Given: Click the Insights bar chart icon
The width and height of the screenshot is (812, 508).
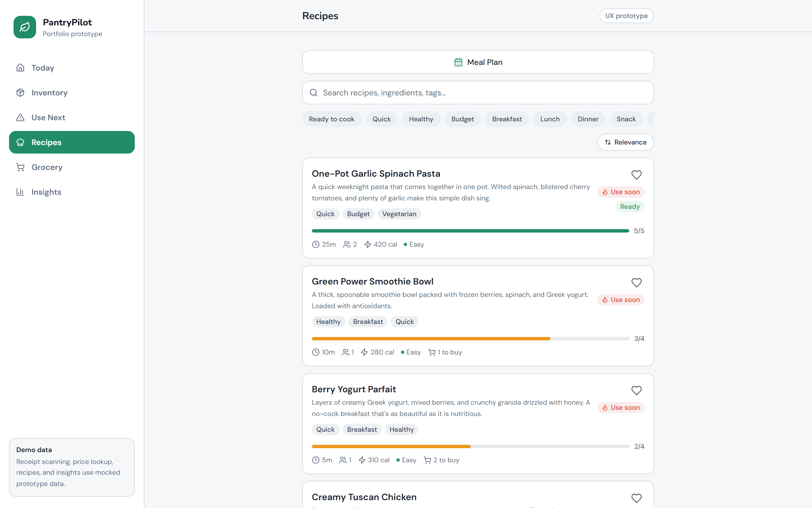Looking at the screenshot, I should (x=20, y=192).
